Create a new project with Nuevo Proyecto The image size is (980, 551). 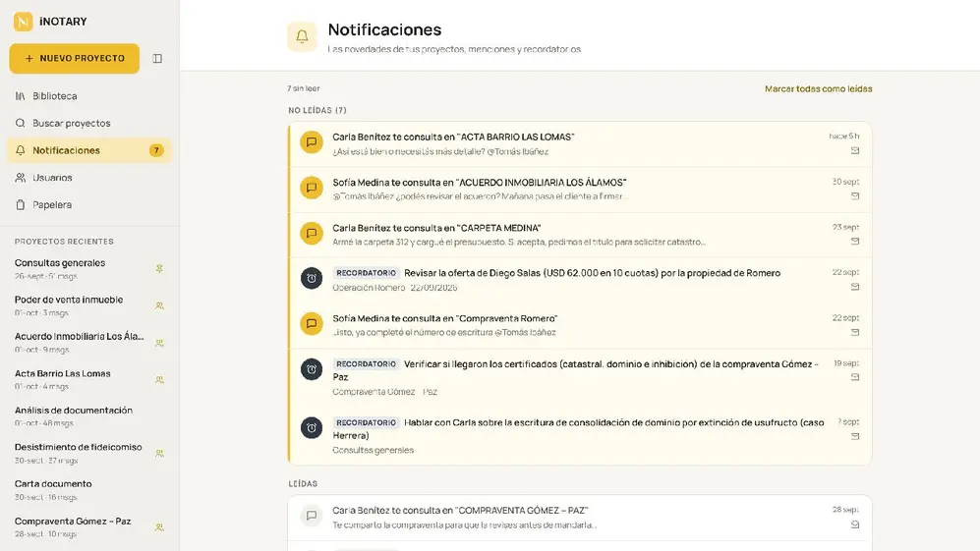click(75, 58)
